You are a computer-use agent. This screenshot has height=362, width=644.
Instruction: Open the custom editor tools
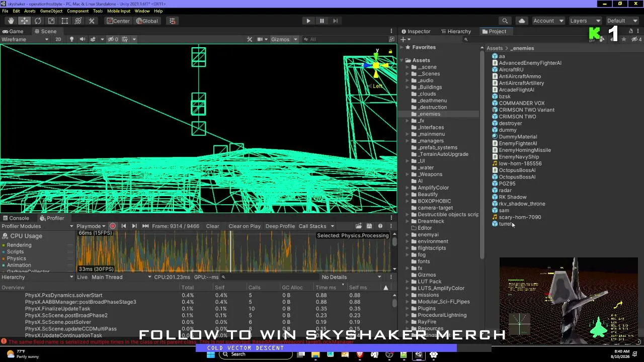(92, 21)
